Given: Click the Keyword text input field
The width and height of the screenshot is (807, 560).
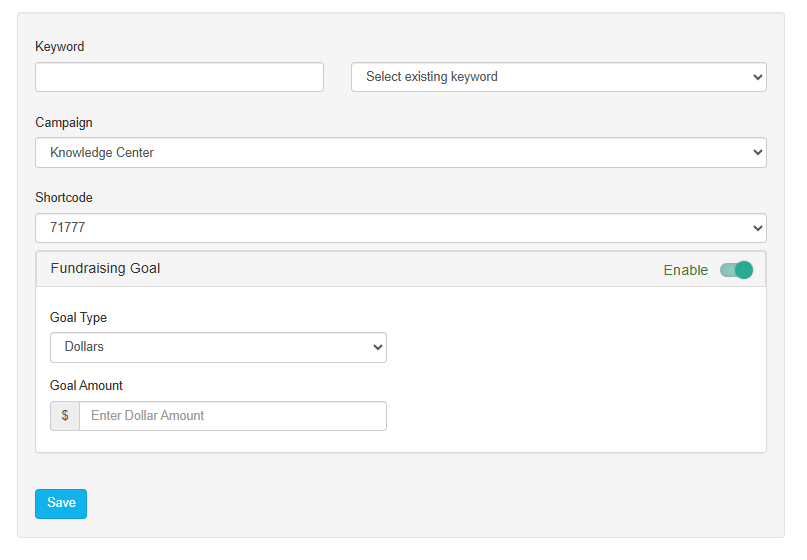Looking at the screenshot, I should click(x=179, y=77).
